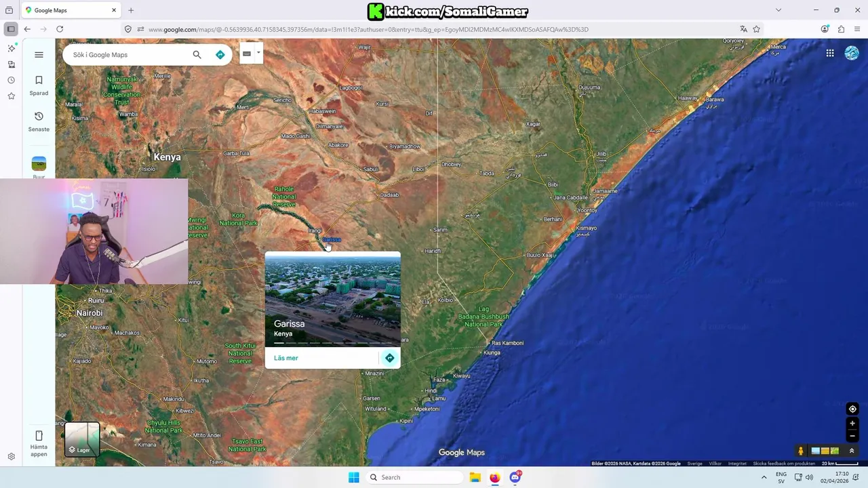The width and height of the screenshot is (868, 488).
Task: Open Sparad saved places
Action: (x=39, y=85)
